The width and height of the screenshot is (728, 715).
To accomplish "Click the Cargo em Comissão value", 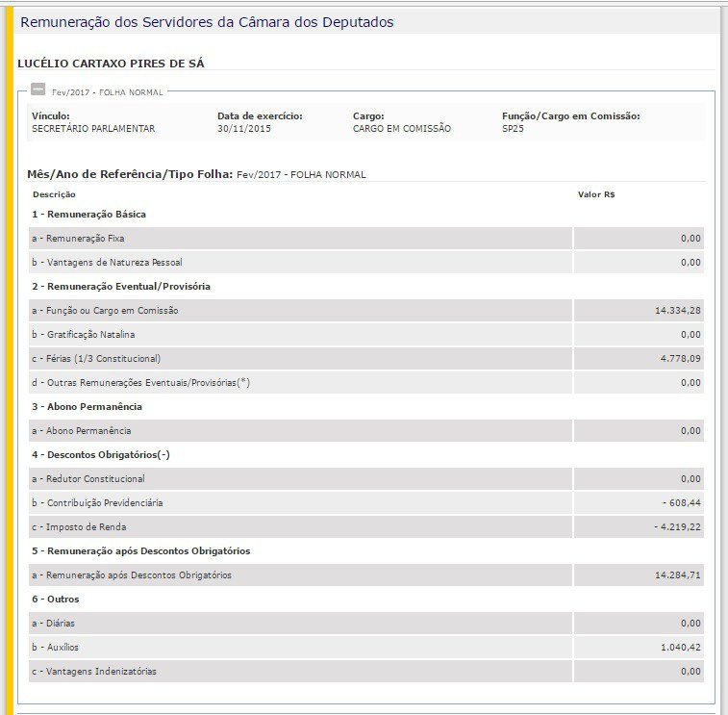I will click(x=401, y=129).
